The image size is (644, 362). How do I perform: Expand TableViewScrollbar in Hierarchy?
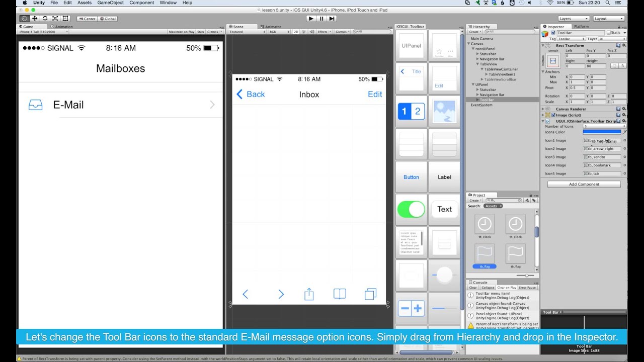(x=482, y=79)
